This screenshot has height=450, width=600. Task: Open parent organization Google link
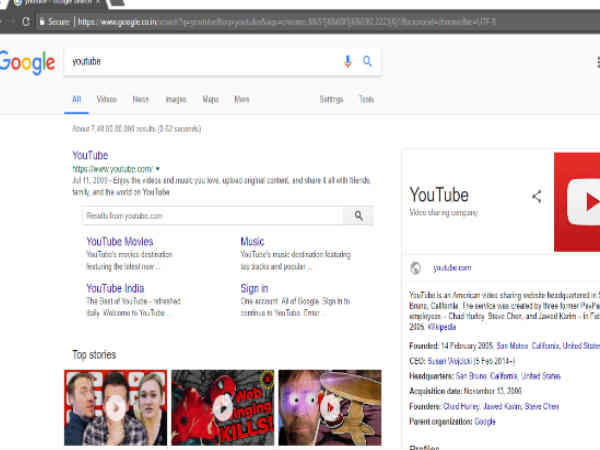[485, 422]
